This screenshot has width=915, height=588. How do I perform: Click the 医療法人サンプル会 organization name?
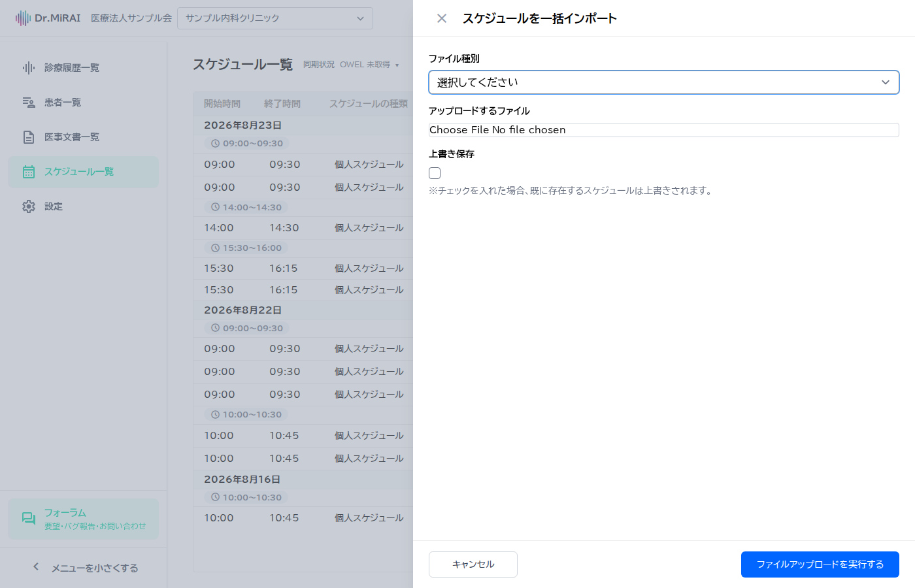pyautogui.click(x=131, y=18)
